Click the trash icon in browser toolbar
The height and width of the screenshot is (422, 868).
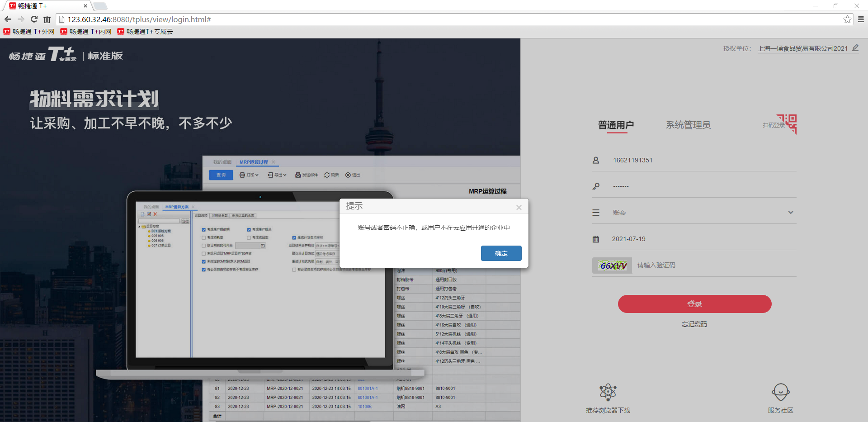coord(47,19)
